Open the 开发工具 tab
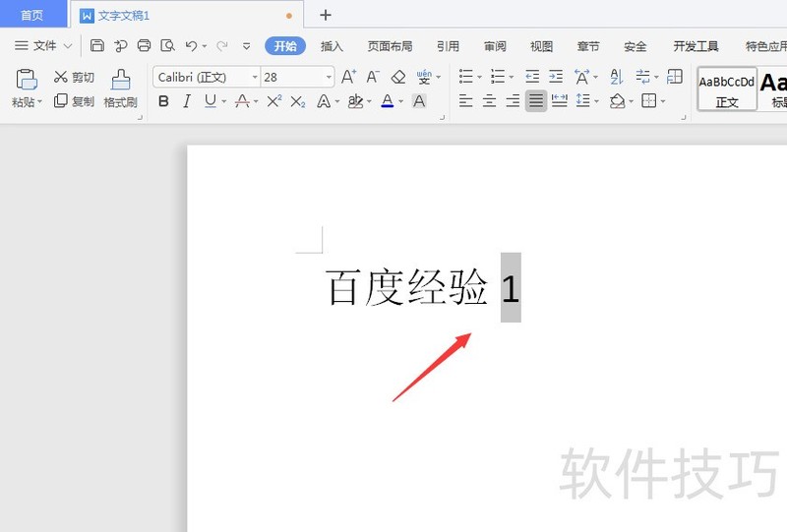This screenshot has height=532, width=787. pyautogui.click(x=696, y=46)
